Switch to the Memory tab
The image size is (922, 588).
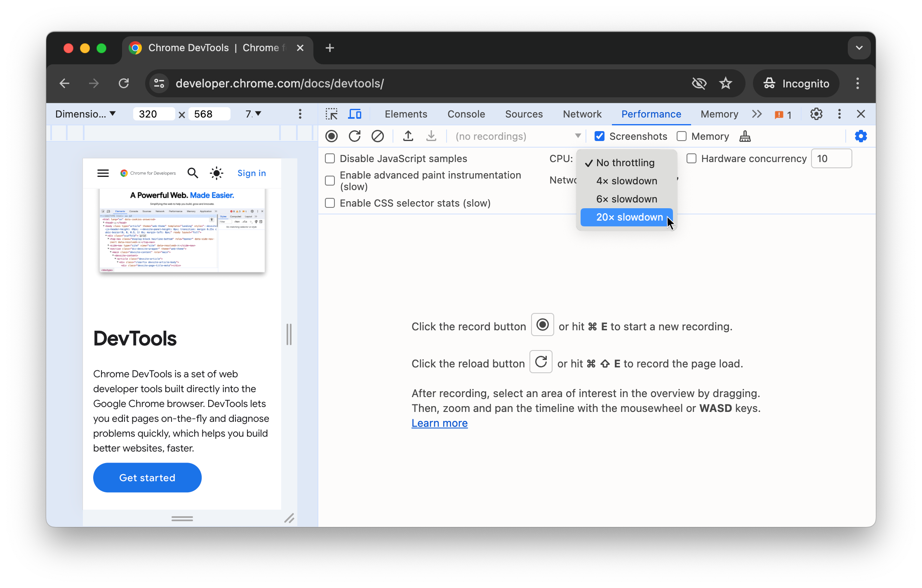tap(718, 113)
